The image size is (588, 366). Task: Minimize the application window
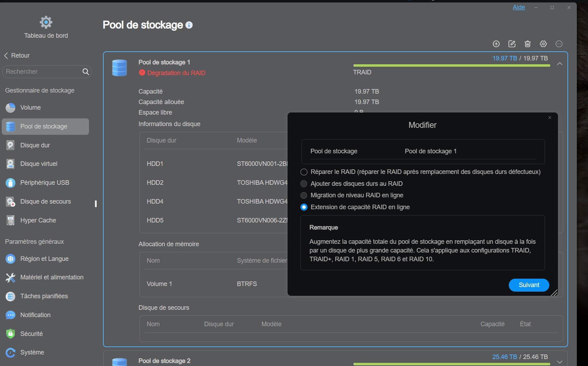536,7
